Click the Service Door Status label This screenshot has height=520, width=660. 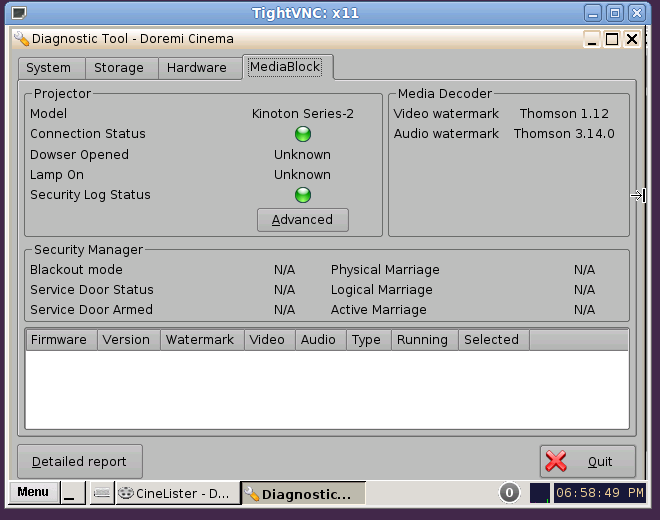pyautogui.click(x=92, y=290)
